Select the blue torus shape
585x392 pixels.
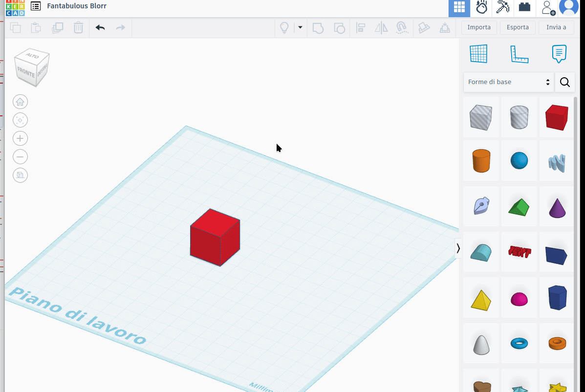519,343
